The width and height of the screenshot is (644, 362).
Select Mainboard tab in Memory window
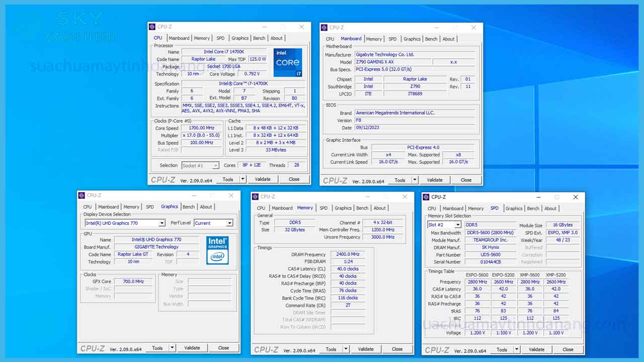tap(282, 208)
